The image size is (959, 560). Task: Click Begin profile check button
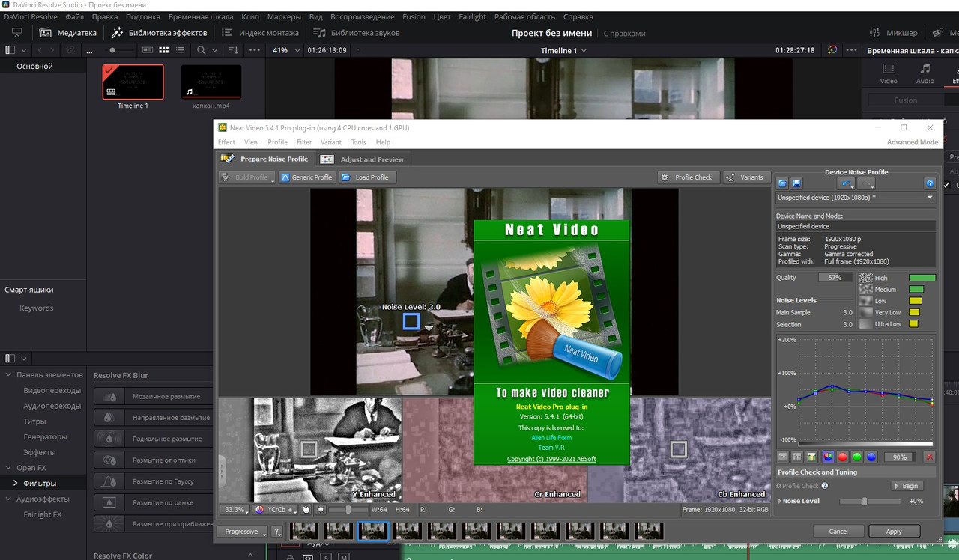907,486
